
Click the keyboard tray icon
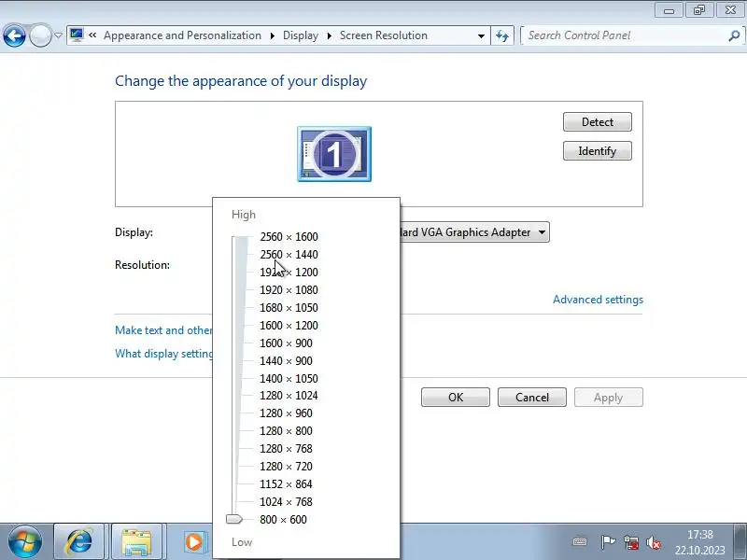(x=580, y=542)
